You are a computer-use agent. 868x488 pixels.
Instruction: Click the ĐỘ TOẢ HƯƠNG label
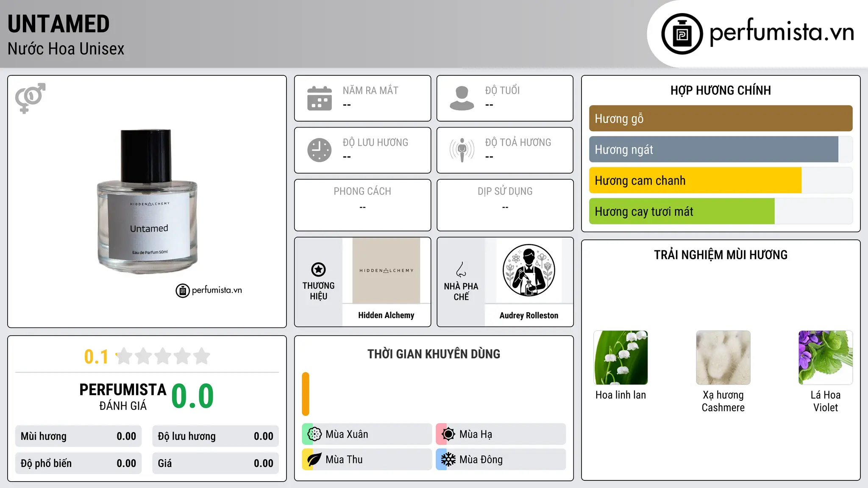click(518, 142)
